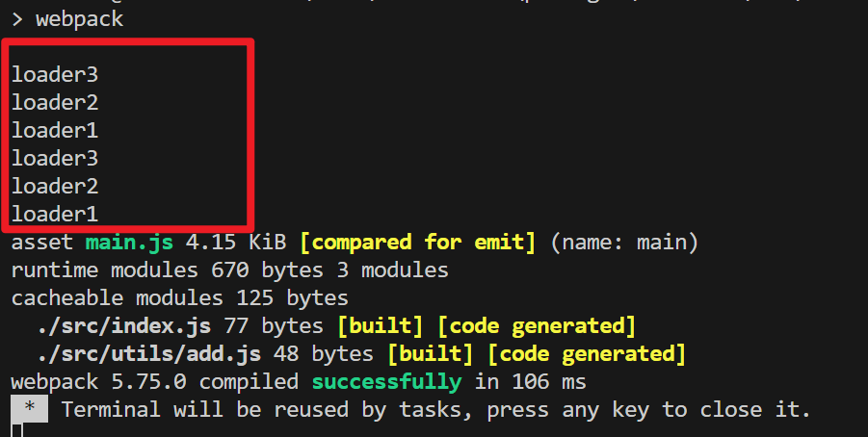Click "[code generated]" tag on the index.js line

pos(536,325)
